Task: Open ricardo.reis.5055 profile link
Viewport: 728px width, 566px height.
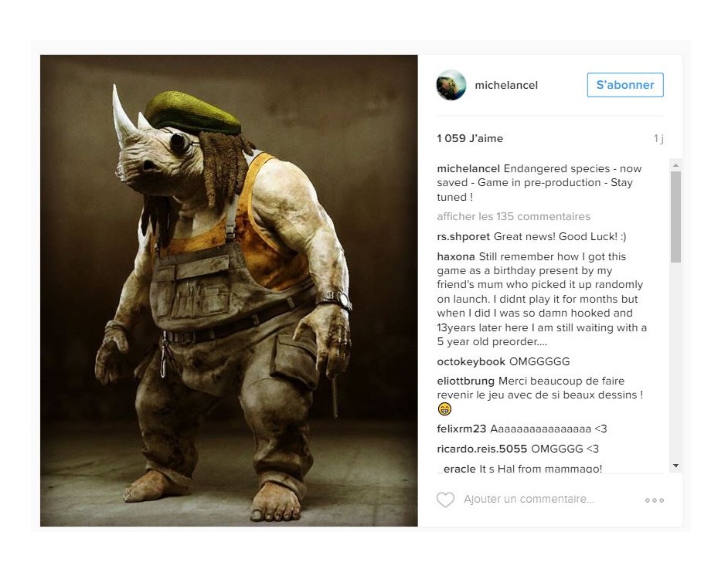Action: [x=482, y=449]
